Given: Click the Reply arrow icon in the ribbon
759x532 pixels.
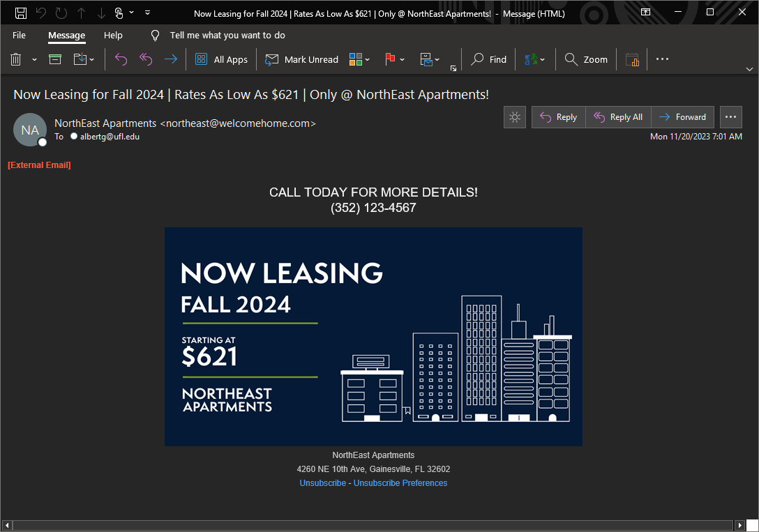Looking at the screenshot, I should coord(121,60).
